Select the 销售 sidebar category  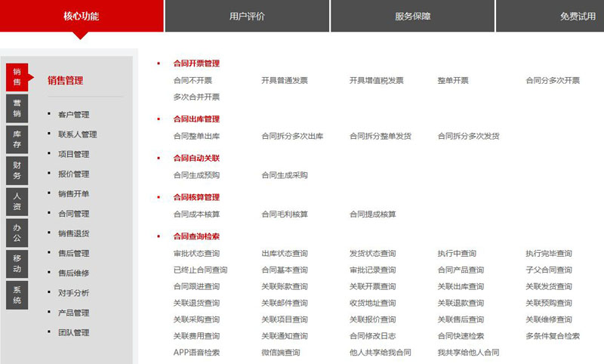click(x=17, y=77)
